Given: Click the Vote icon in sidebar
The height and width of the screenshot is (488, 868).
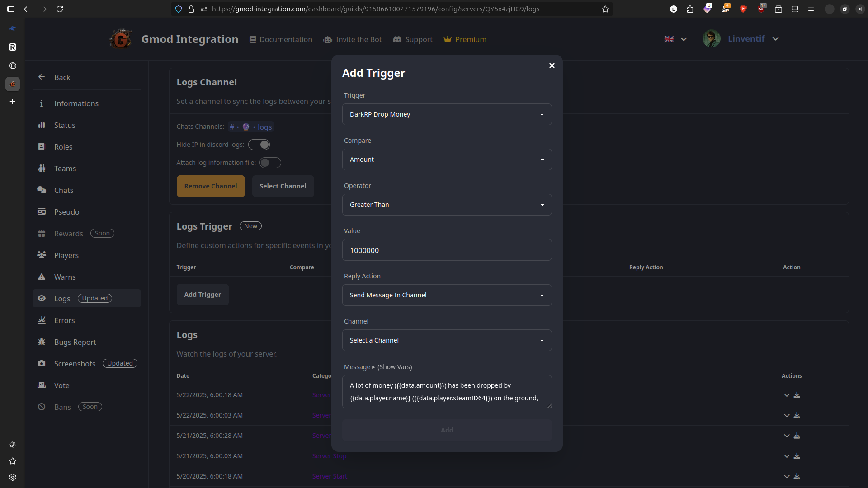Looking at the screenshot, I should tap(42, 385).
